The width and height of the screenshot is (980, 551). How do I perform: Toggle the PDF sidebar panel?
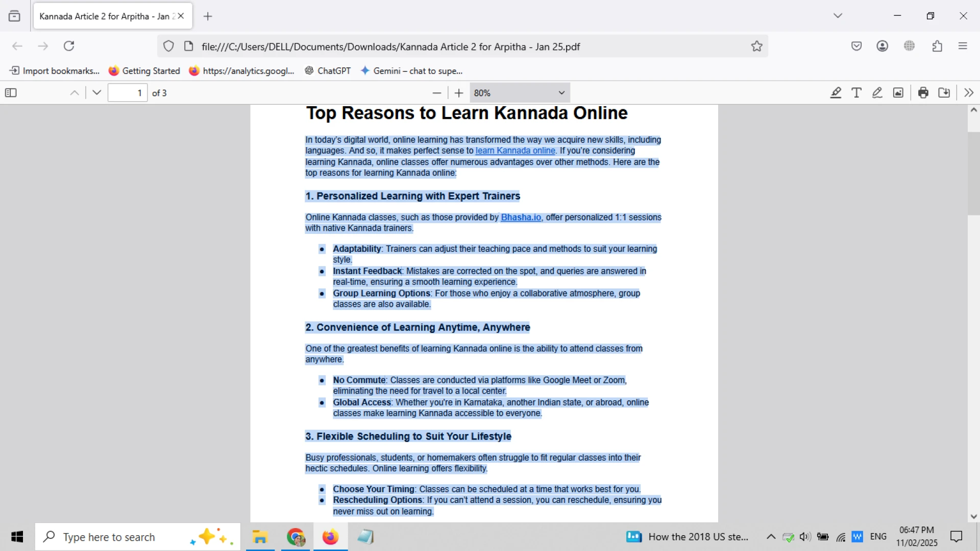[x=10, y=92]
